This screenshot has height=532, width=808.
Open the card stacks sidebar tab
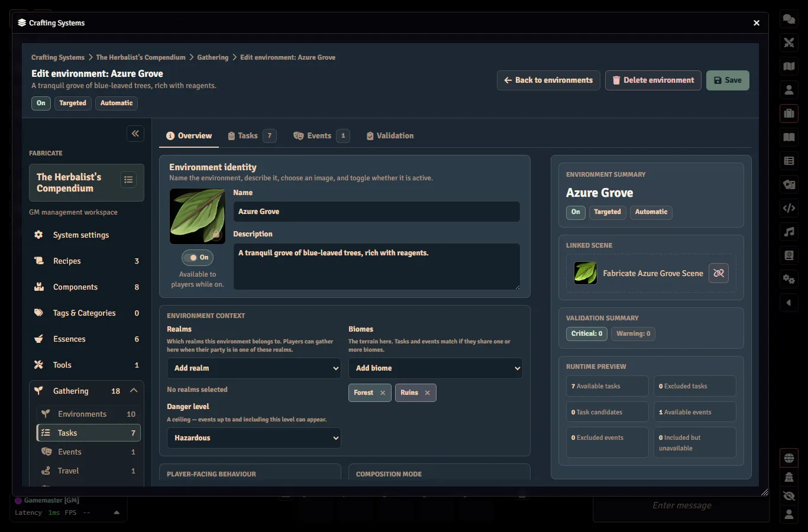tap(789, 184)
